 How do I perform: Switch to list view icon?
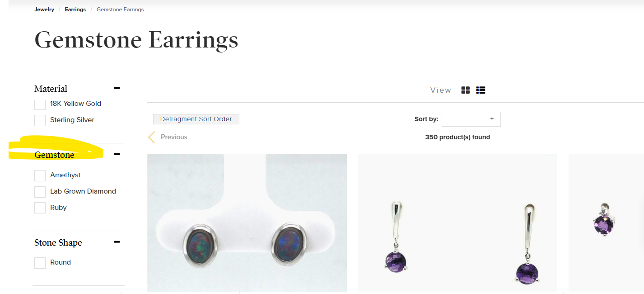(x=481, y=90)
